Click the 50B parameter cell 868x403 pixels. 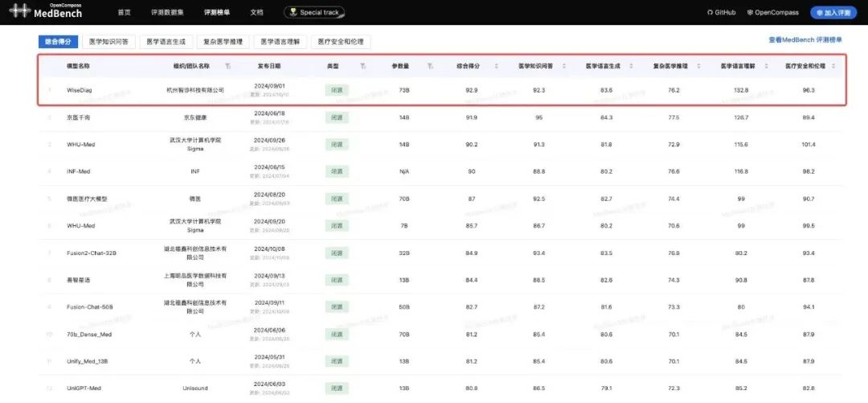point(404,307)
